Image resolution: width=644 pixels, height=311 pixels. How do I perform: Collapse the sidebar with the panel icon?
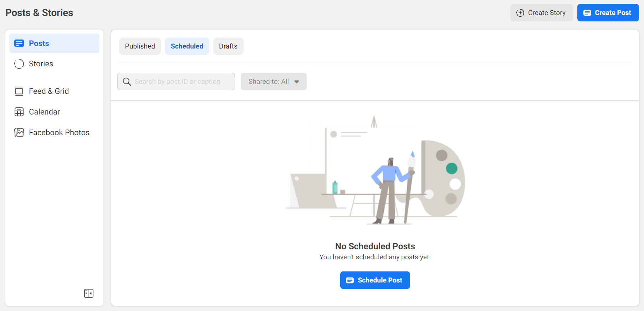click(88, 293)
